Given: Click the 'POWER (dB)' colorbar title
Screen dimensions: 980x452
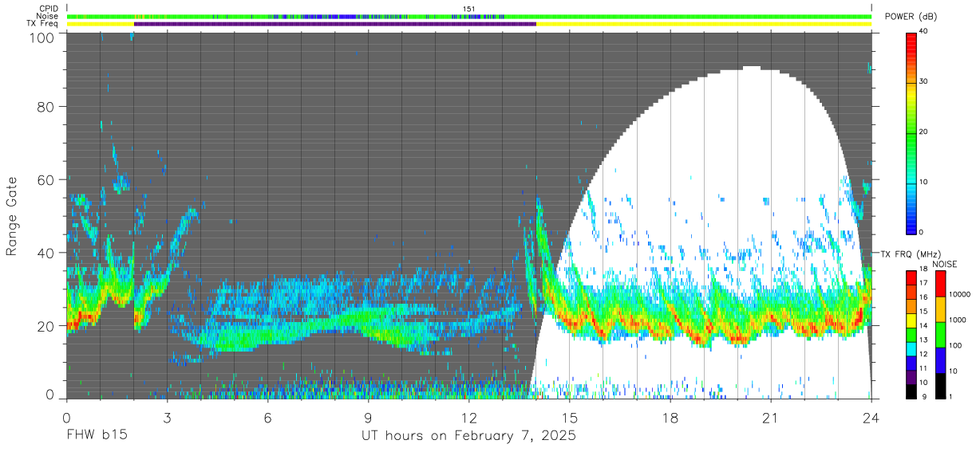Looking at the screenshot, I should coord(911,17).
